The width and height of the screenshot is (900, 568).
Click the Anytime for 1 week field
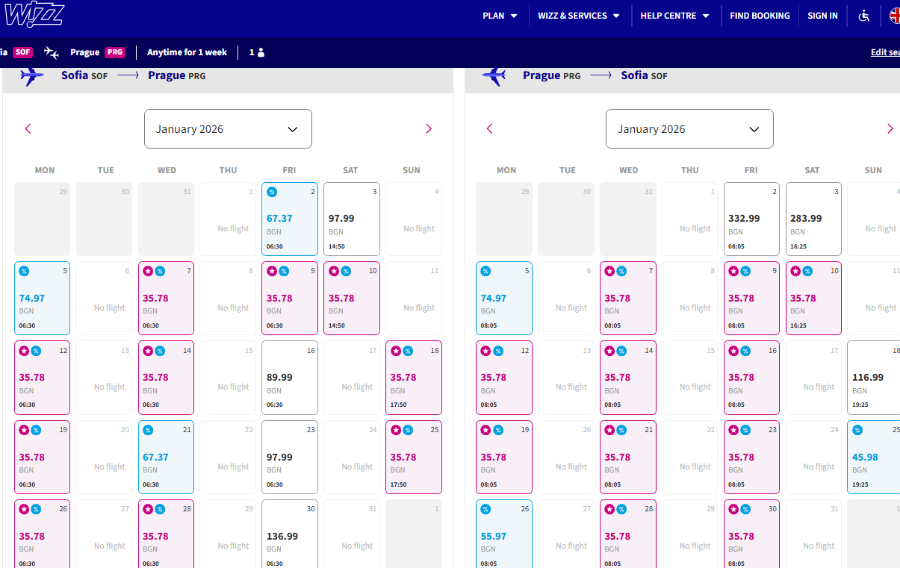click(x=187, y=53)
